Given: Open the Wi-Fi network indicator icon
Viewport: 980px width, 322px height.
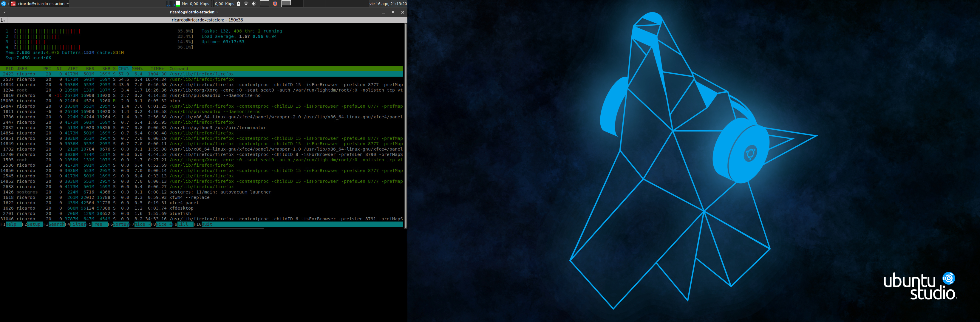Looking at the screenshot, I should [x=246, y=3].
